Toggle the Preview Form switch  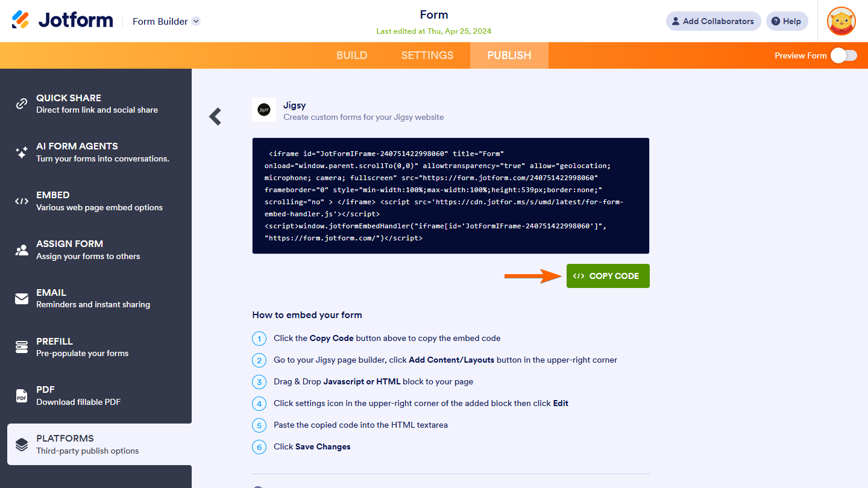pyautogui.click(x=843, y=55)
